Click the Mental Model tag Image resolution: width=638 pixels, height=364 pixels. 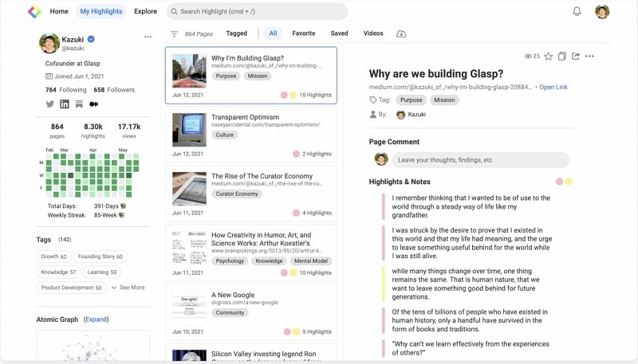click(x=311, y=260)
